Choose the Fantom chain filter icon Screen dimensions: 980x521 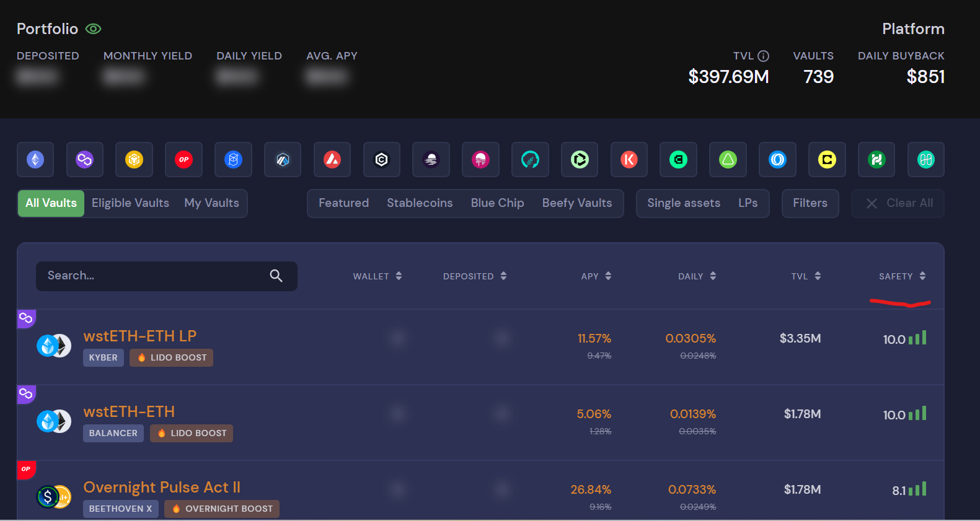tap(233, 160)
